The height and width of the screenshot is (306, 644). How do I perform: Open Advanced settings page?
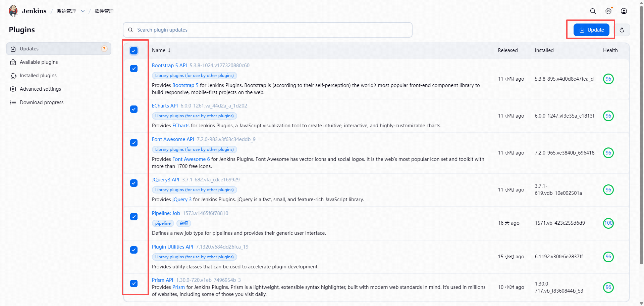pyautogui.click(x=59, y=89)
